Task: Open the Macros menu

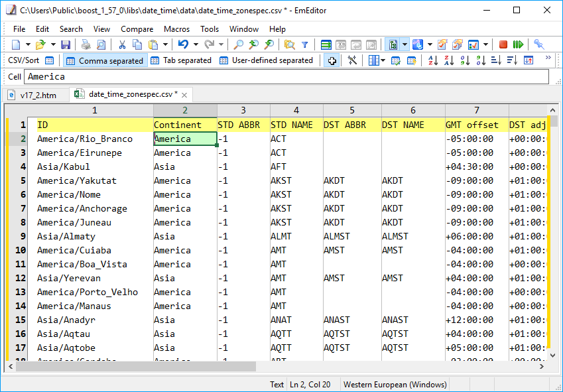Action: (176, 29)
